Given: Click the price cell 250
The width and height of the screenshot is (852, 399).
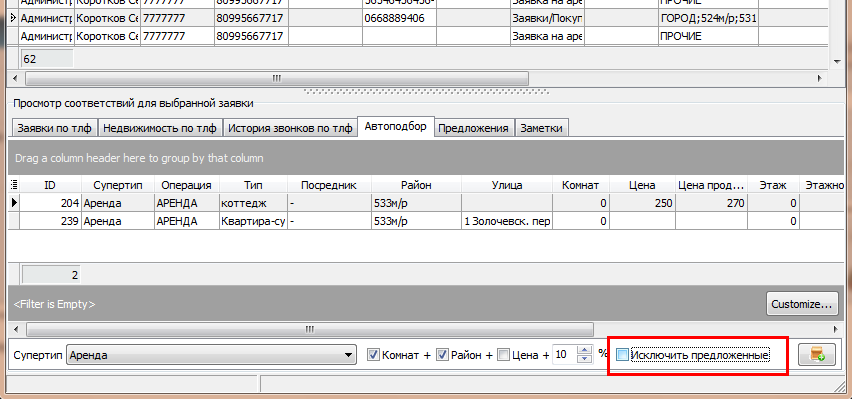Looking at the screenshot, I should [642, 203].
